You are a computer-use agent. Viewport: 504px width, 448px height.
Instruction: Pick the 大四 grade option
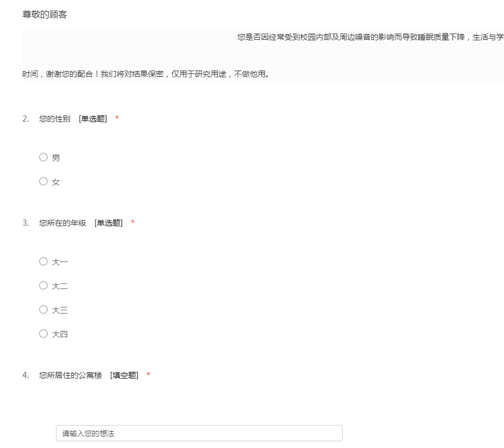coord(44,334)
